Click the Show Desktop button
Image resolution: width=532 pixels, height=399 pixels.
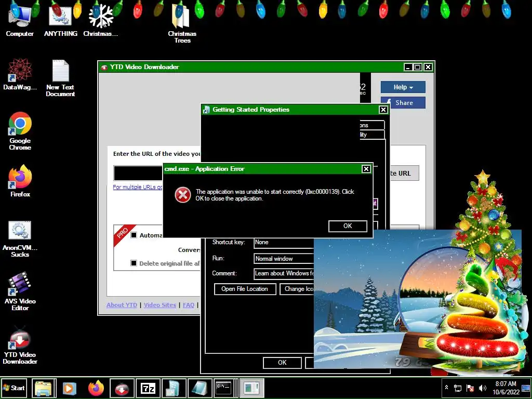click(526, 388)
